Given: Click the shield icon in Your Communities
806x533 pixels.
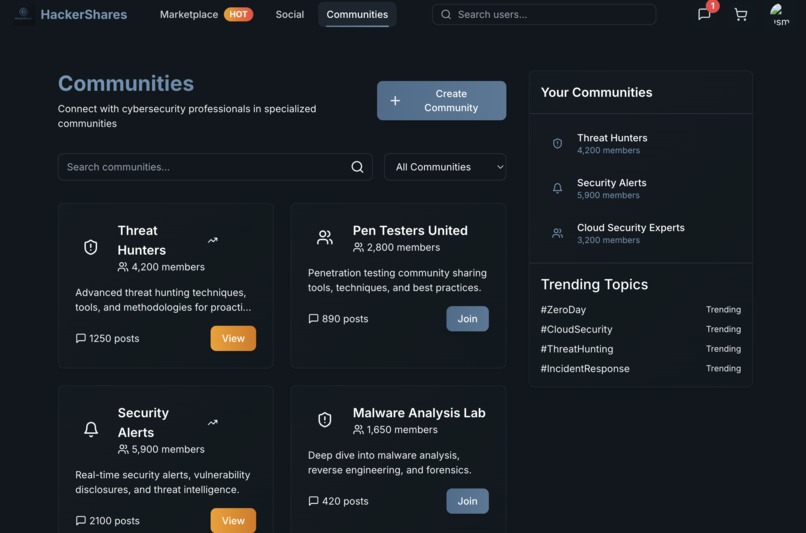Looking at the screenshot, I should [x=557, y=143].
